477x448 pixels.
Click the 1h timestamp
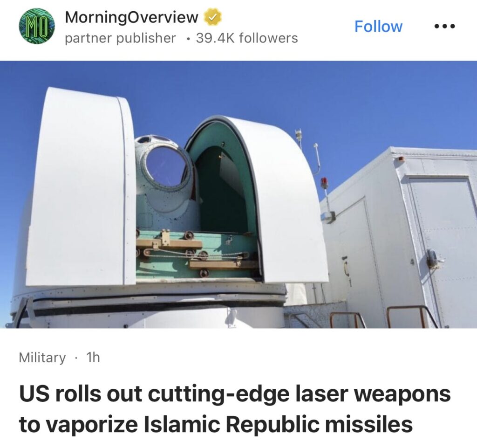click(x=93, y=357)
